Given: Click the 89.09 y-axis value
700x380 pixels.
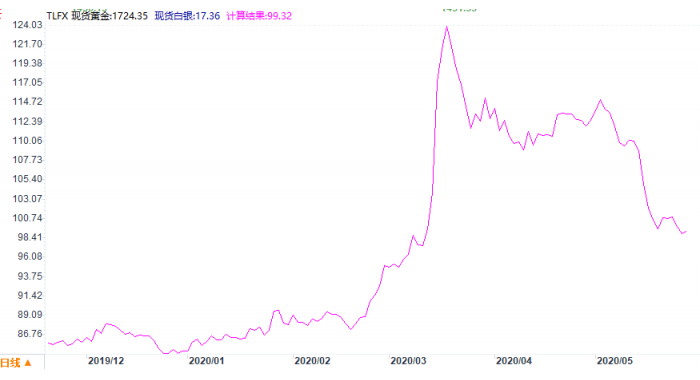Looking at the screenshot, I should (x=30, y=314).
